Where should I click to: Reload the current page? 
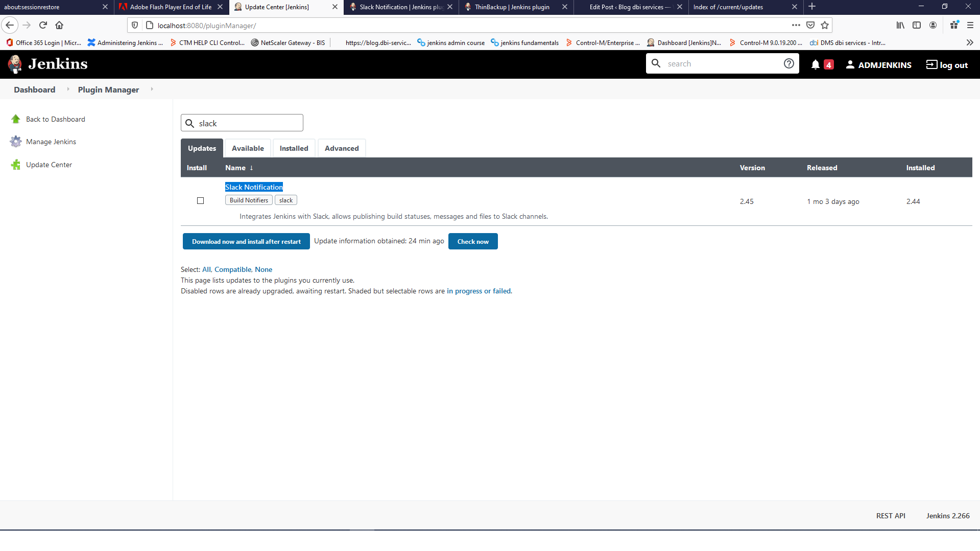click(x=43, y=25)
